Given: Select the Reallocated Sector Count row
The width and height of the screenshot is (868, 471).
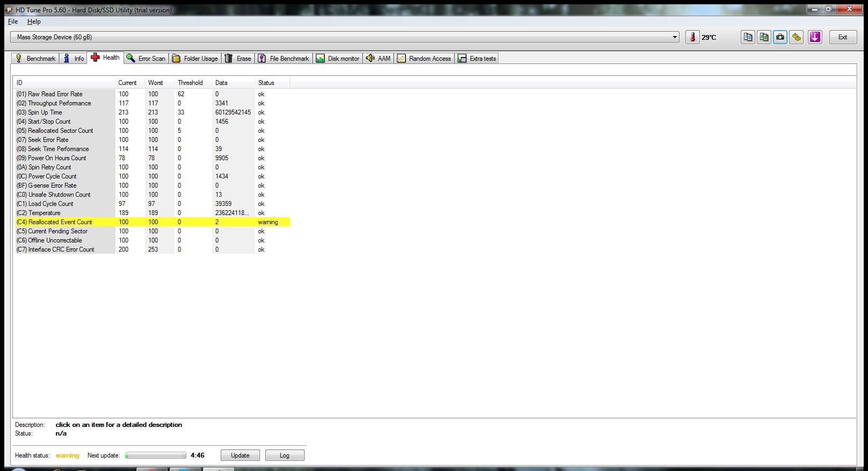Looking at the screenshot, I should coord(153,131).
